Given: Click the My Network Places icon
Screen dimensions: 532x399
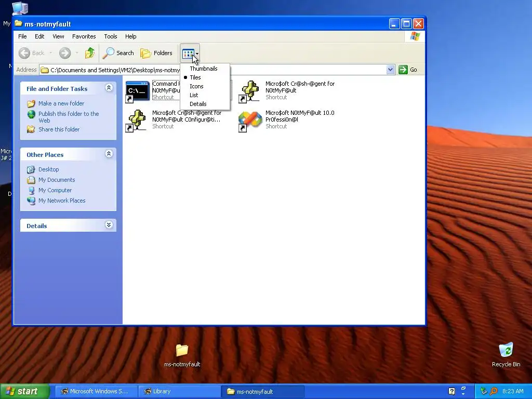Looking at the screenshot, I should (31, 201).
